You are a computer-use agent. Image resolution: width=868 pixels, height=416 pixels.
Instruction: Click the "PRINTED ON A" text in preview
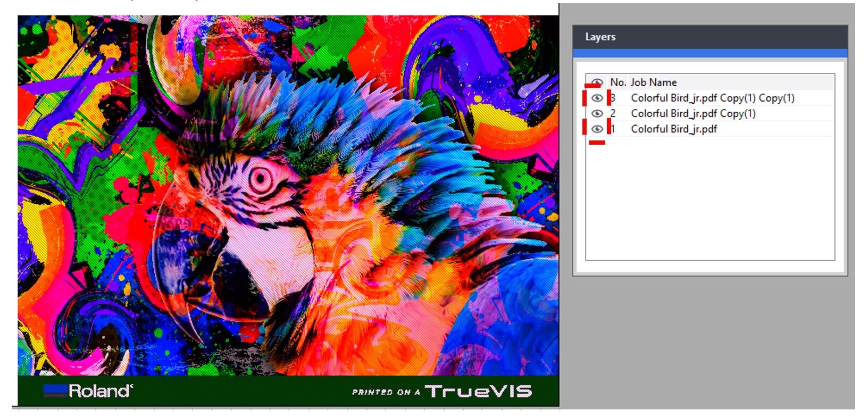pyautogui.click(x=386, y=392)
